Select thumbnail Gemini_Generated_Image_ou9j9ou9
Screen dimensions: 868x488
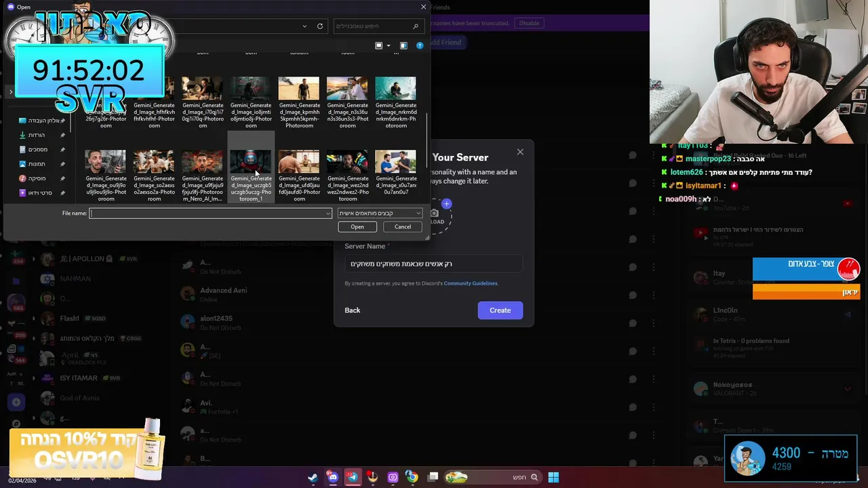tap(106, 176)
